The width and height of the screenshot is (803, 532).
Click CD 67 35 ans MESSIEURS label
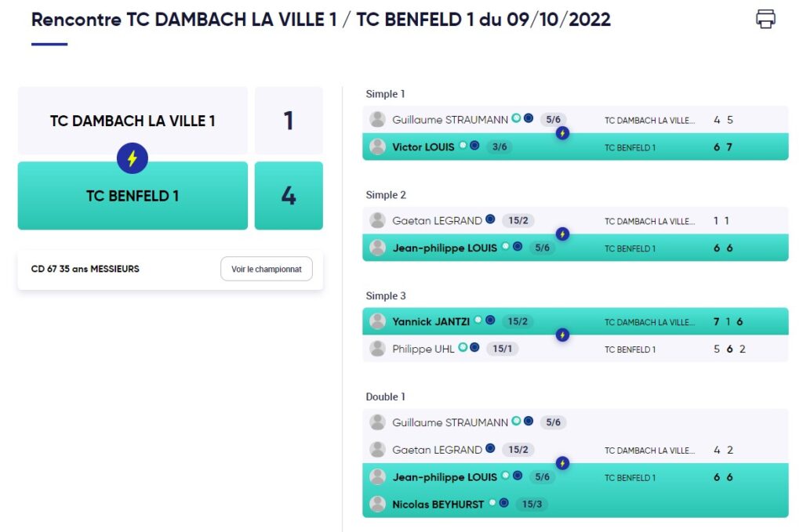[85, 269]
